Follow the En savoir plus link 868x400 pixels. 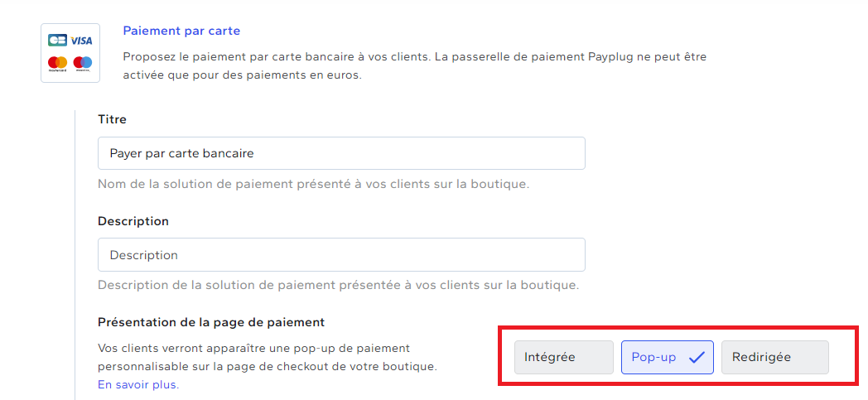[x=138, y=384]
